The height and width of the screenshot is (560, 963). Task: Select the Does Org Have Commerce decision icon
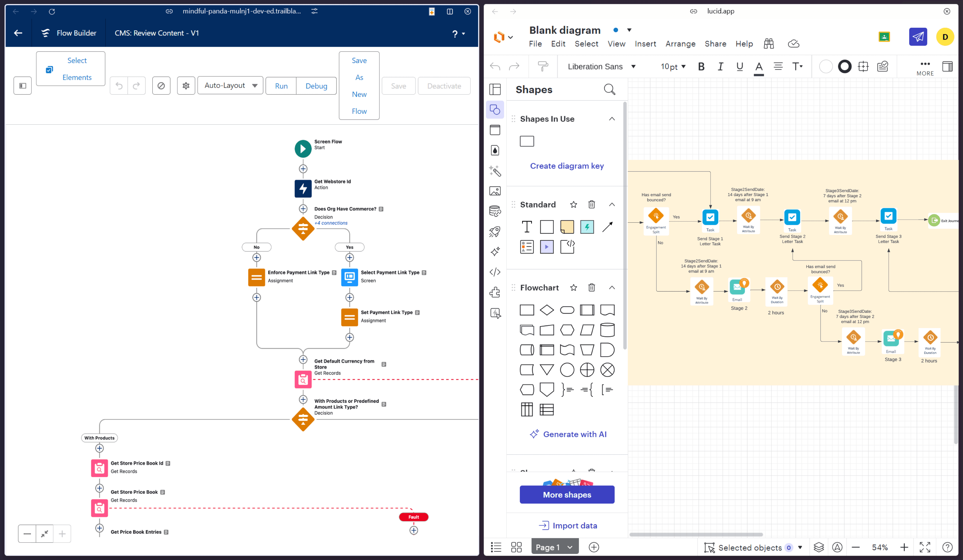(x=303, y=229)
